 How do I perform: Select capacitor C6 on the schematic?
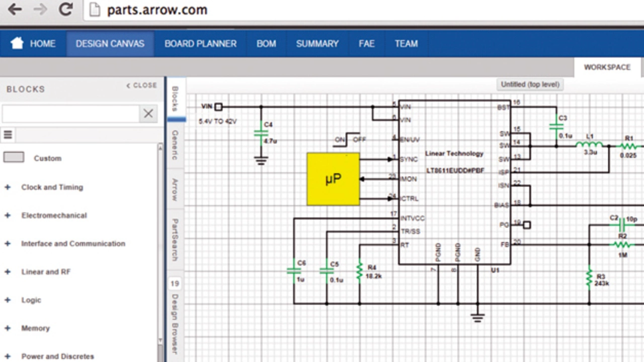[294, 271]
